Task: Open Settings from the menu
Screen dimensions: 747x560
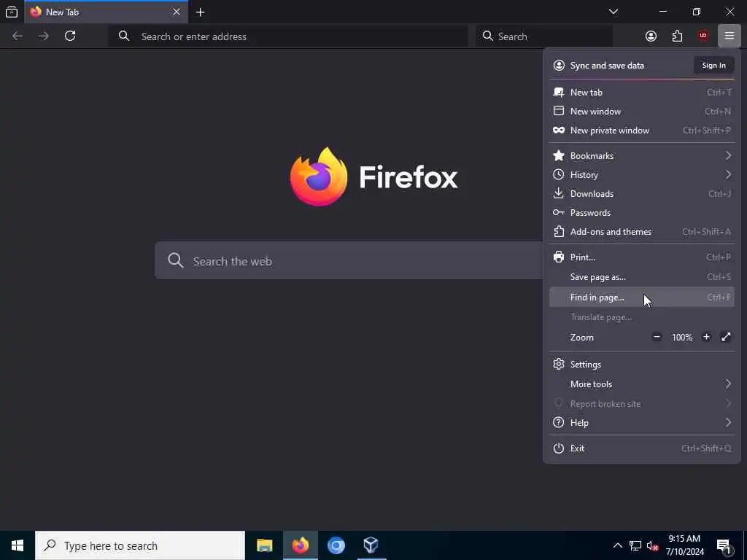Action: (642, 365)
